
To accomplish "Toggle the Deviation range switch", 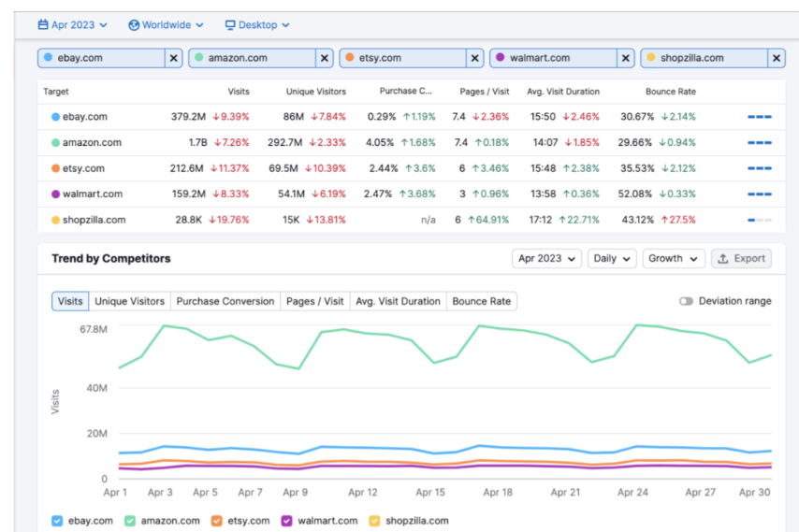I will click(x=686, y=301).
